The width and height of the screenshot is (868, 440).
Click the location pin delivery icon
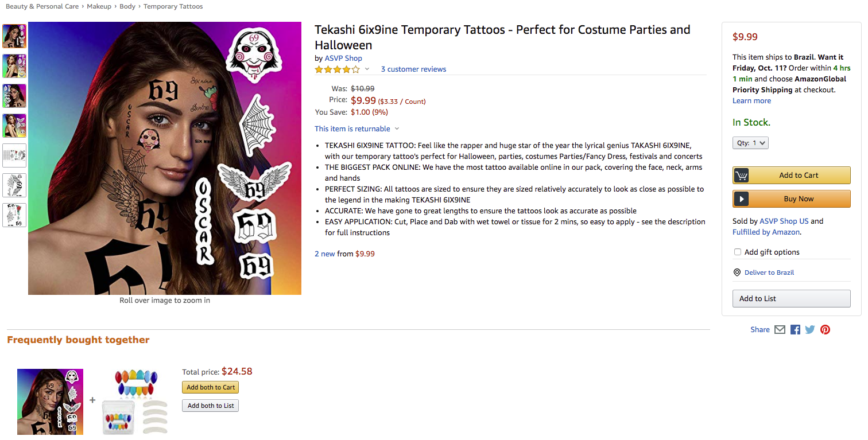(x=737, y=272)
